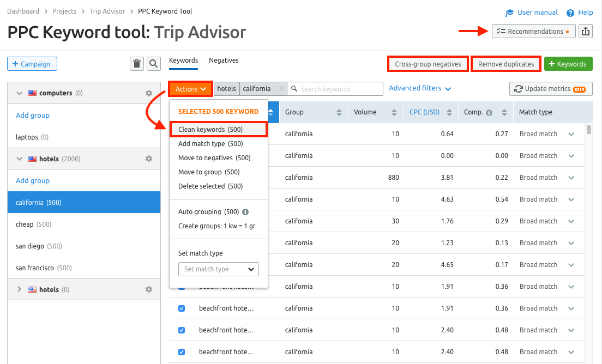602x364 pixels.
Task: Click the green + Keywords button
Action: [568, 64]
